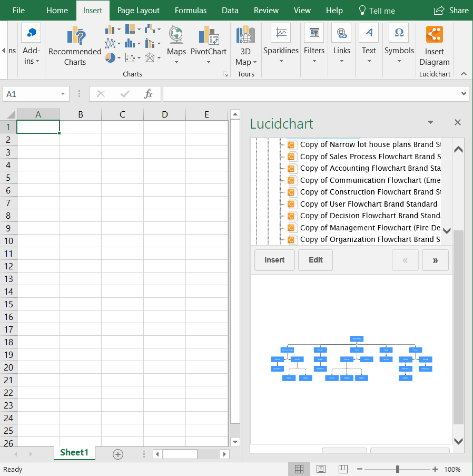The height and width of the screenshot is (476, 473).
Task: Switch to the Review tab
Action: [x=266, y=11]
